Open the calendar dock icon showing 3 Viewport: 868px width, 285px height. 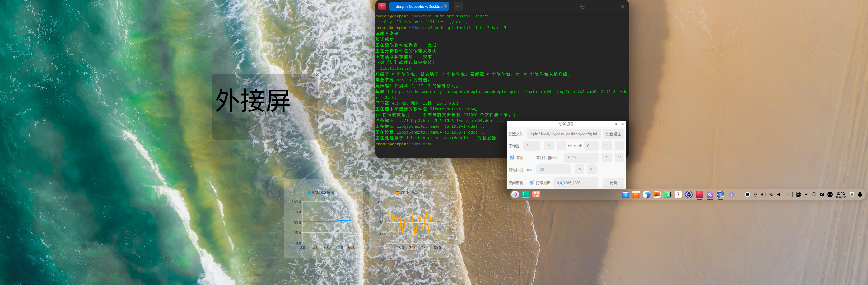678,194
